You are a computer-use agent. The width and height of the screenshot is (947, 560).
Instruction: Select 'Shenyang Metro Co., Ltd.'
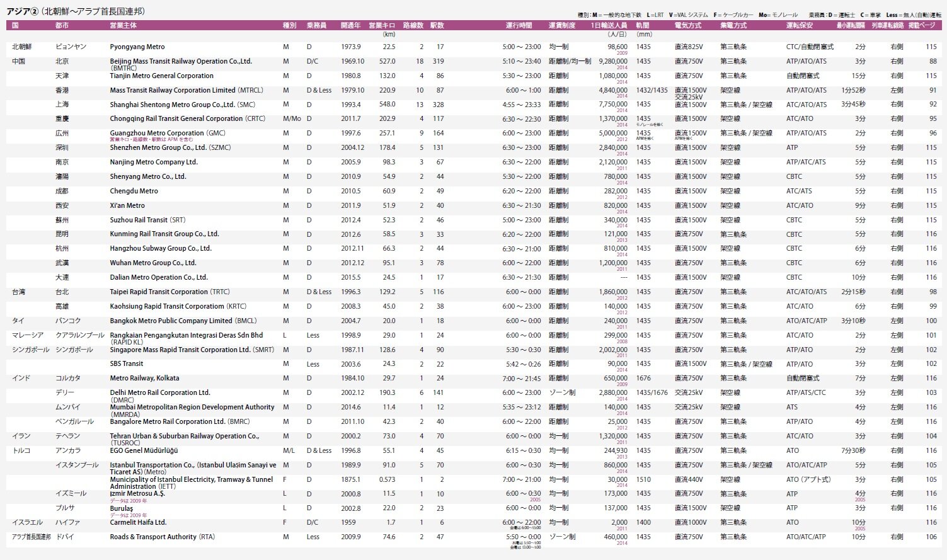click(x=148, y=177)
